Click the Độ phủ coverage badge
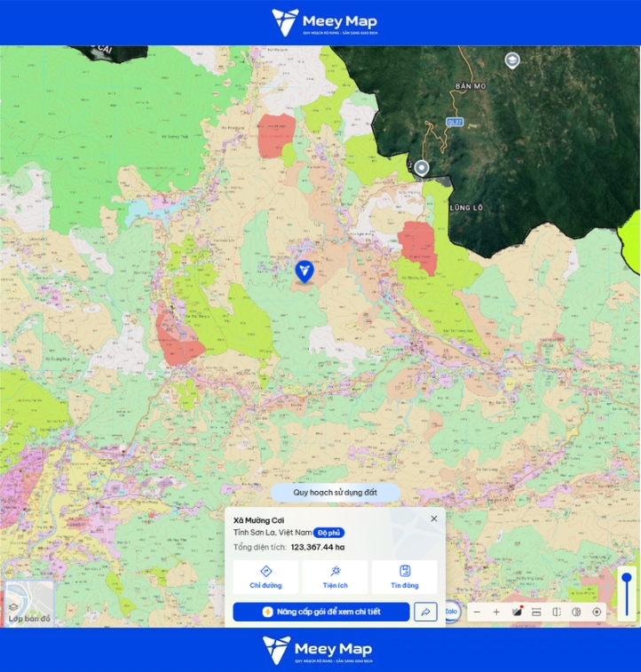 (x=328, y=533)
